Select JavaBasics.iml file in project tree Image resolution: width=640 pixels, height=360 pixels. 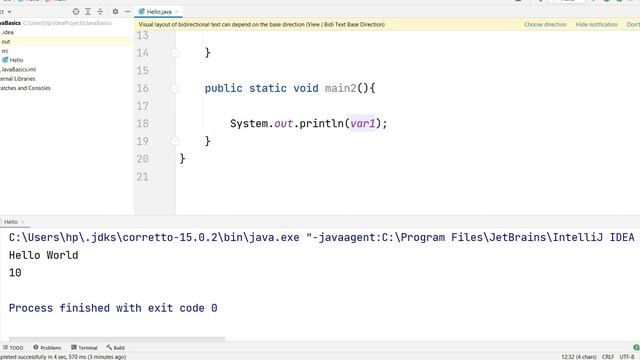[18, 69]
